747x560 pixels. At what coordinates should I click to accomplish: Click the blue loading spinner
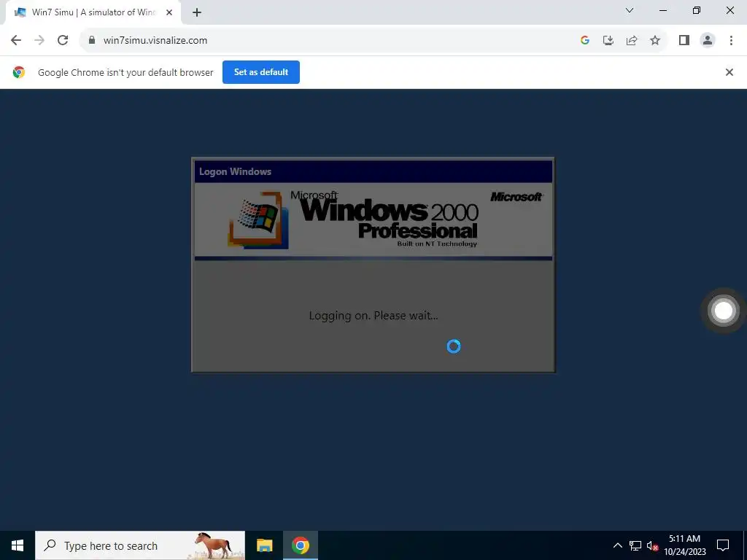(454, 346)
